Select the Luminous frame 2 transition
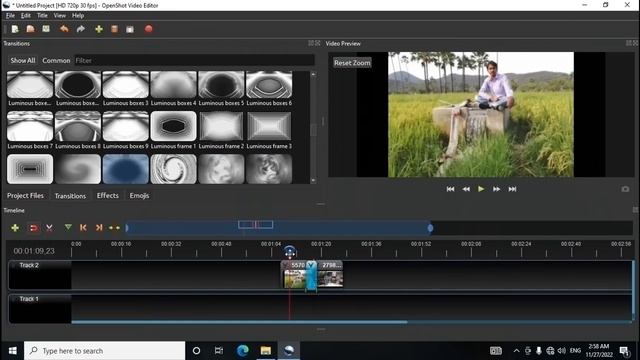The height and width of the screenshot is (360, 640). tap(221, 130)
